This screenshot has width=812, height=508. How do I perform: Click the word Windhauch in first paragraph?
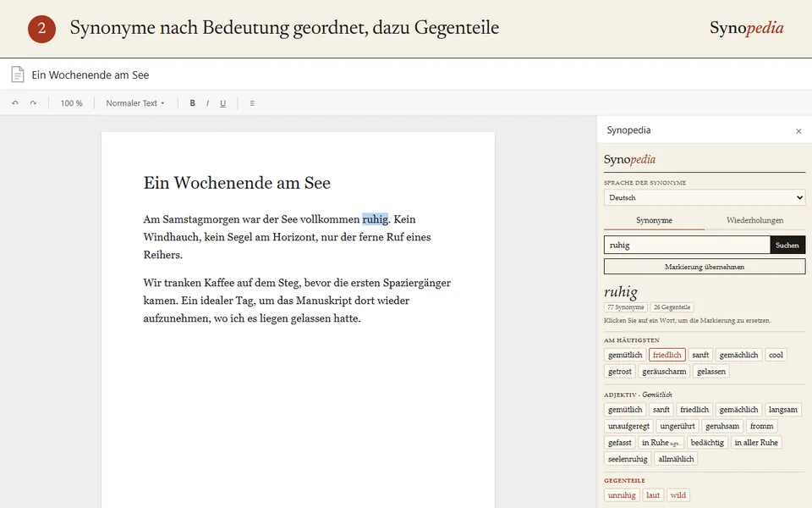[x=171, y=237]
